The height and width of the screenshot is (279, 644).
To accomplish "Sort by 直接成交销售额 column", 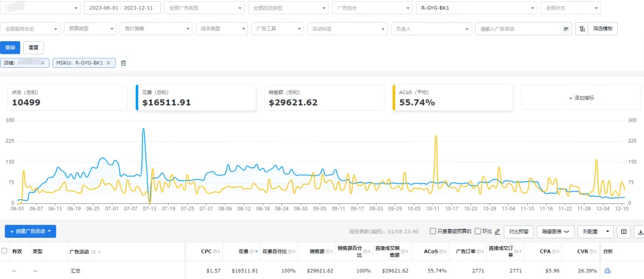I will (x=407, y=252).
